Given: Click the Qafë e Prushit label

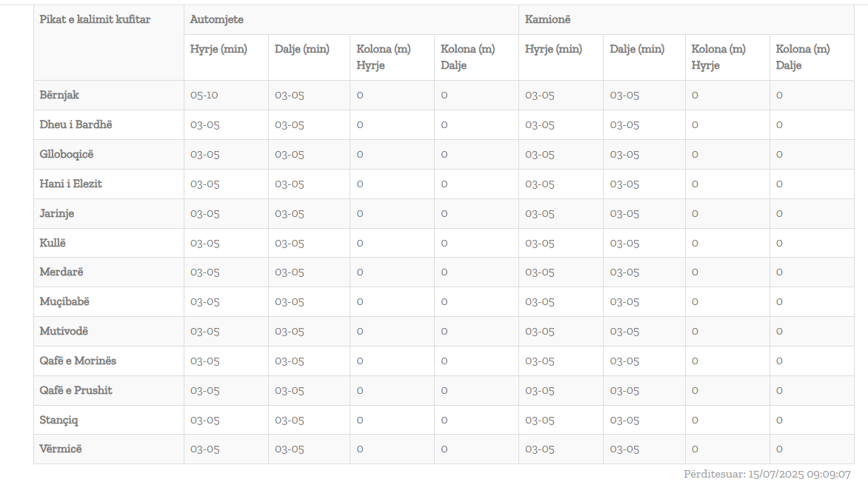Looking at the screenshot, I should click(76, 391).
